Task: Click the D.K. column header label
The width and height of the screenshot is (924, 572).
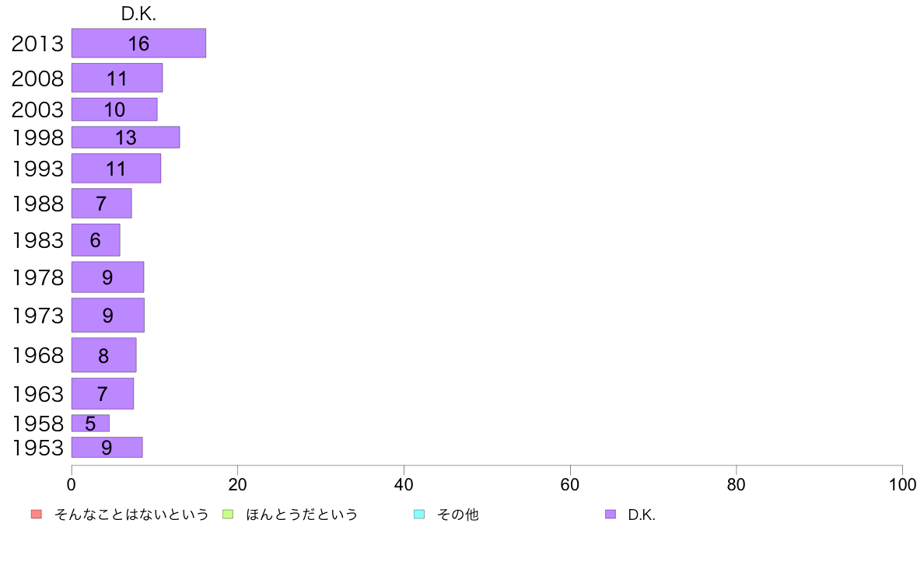Action: click(138, 14)
